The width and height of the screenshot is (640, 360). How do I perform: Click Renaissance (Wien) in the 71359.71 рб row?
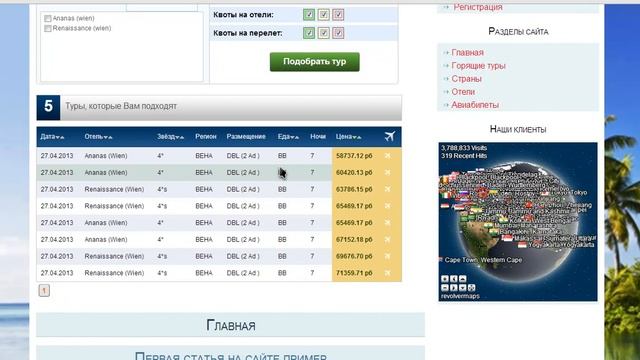[x=114, y=273]
